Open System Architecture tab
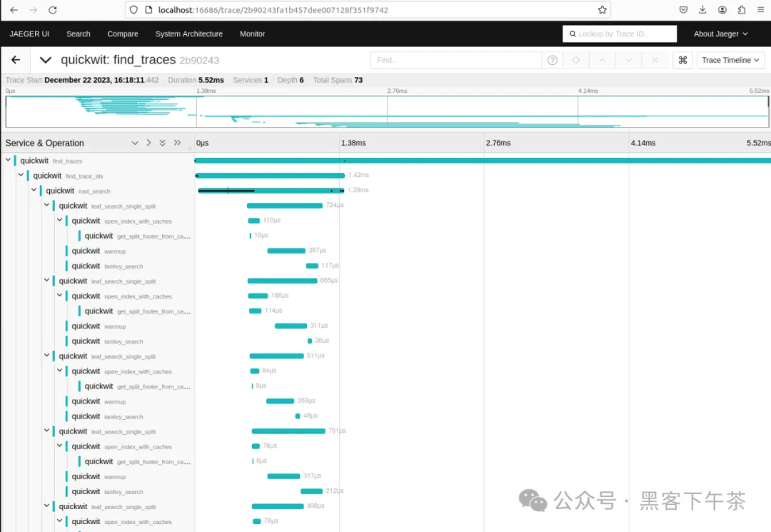The image size is (771, 532). 188,34
